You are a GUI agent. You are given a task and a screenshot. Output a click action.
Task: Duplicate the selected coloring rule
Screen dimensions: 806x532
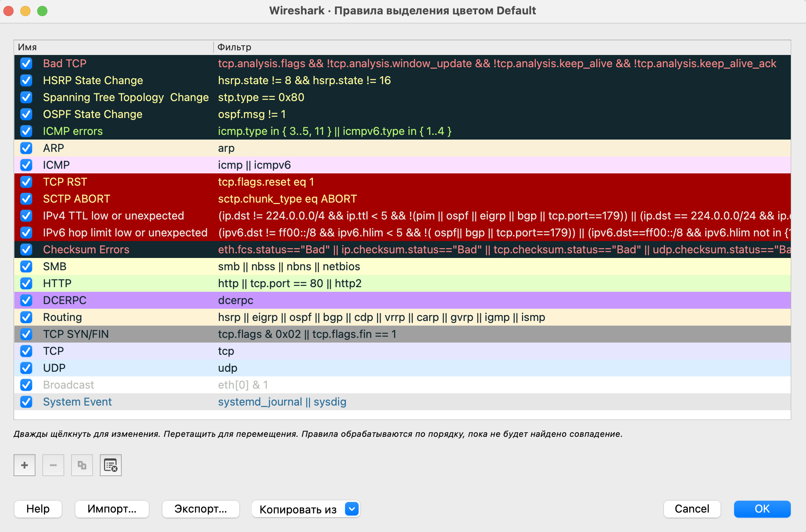pos(82,465)
